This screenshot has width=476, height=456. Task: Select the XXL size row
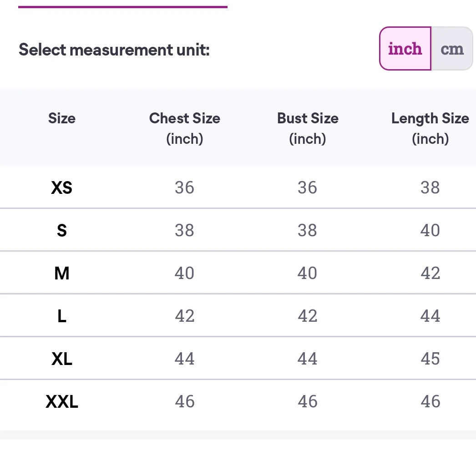click(61, 401)
